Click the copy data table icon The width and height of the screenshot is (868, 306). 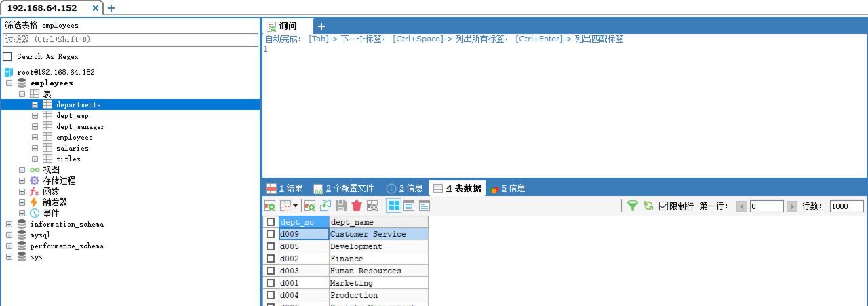pos(285,206)
